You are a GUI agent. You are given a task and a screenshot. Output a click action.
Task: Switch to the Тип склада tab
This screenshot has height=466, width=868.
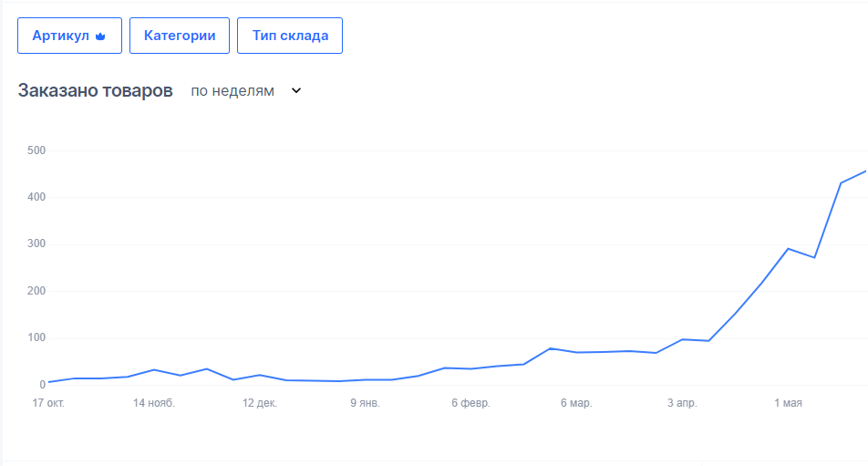(290, 36)
